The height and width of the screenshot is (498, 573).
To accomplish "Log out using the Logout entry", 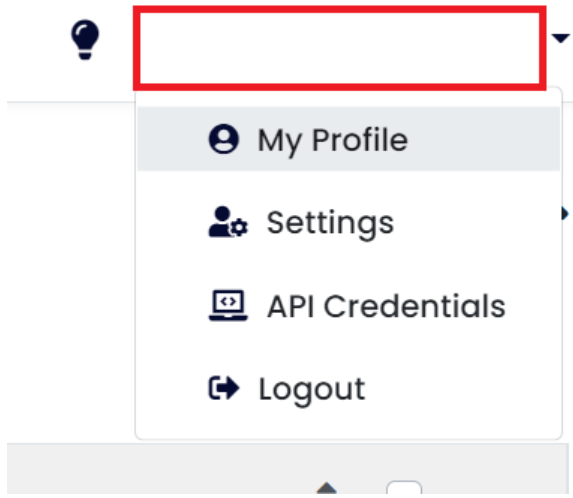I will coord(349,388).
